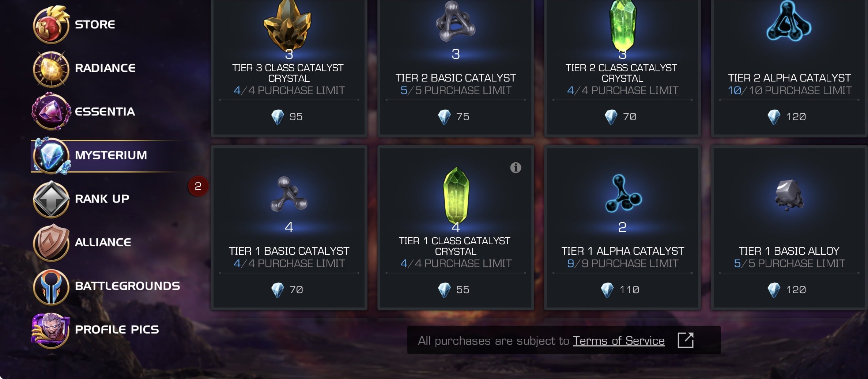This screenshot has height=379, width=868.
Task: Buy Tier 2 Basic Catalyst for 75
Action: coord(456,117)
